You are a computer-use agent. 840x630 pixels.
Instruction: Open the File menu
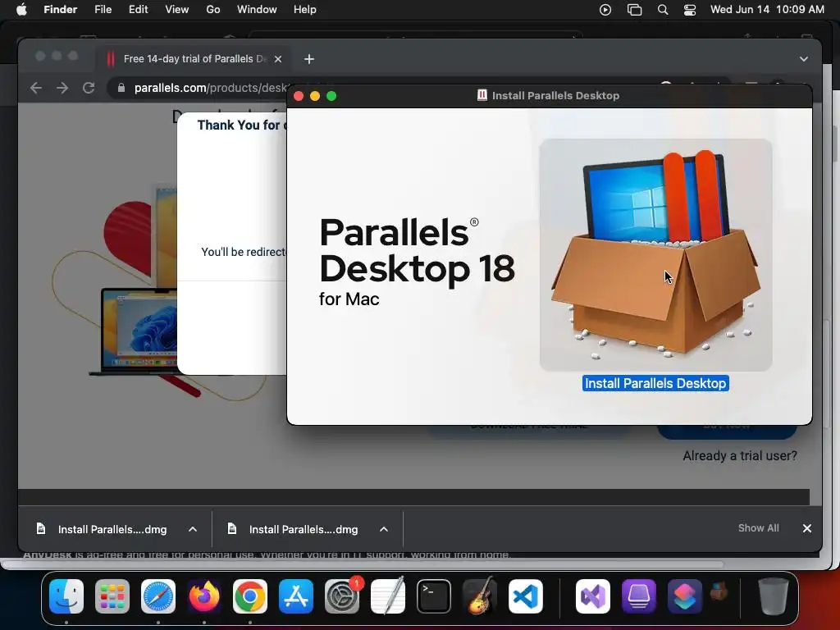click(103, 10)
